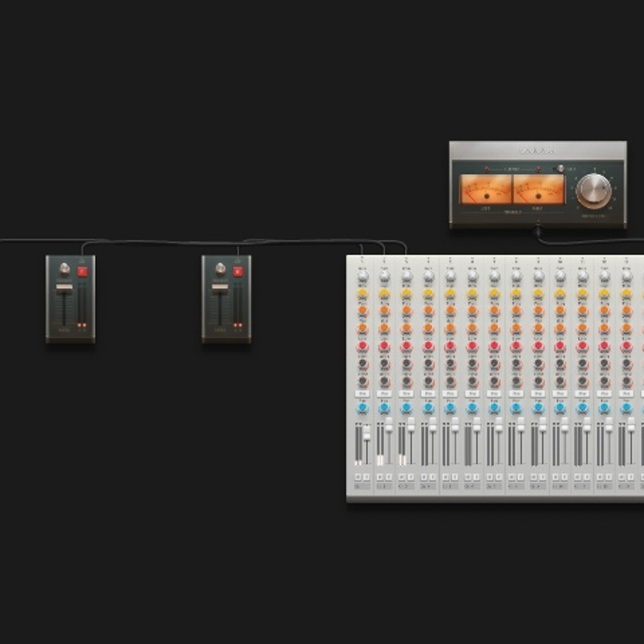644x644 pixels.
Task: Click the small white button above the first channel's blue knob
Action: (362, 394)
